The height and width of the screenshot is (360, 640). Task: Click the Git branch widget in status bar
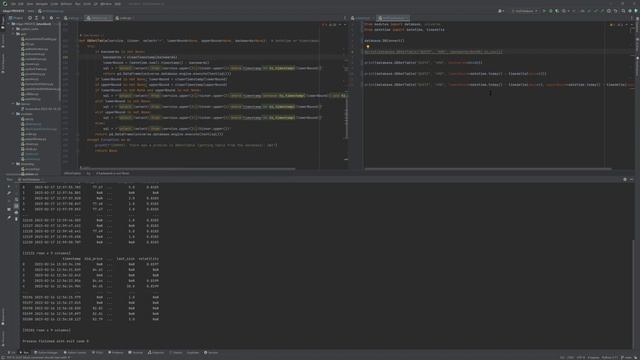[627, 358]
